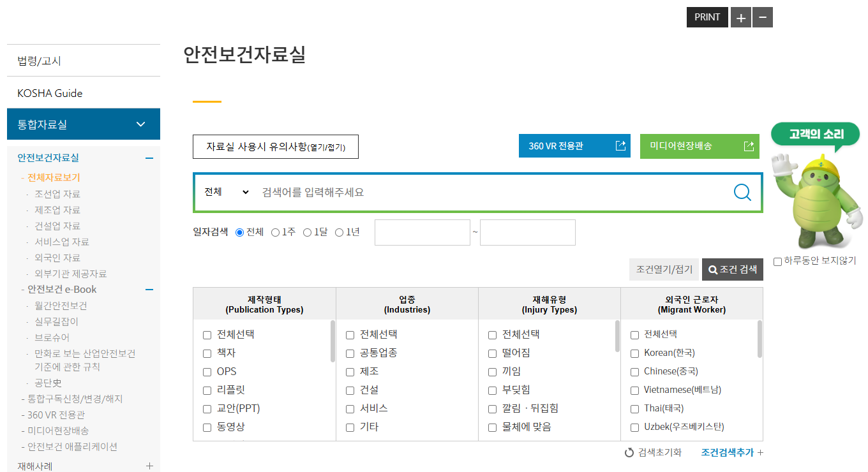Check the 책자 publication type checkbox

[207, 353]
